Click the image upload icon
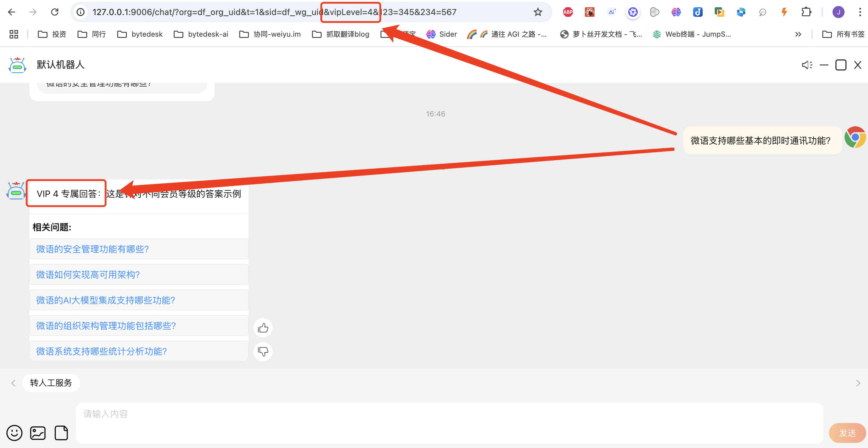Image resolution: width=868 pixels, height=448 pixels. coord(38,433)
